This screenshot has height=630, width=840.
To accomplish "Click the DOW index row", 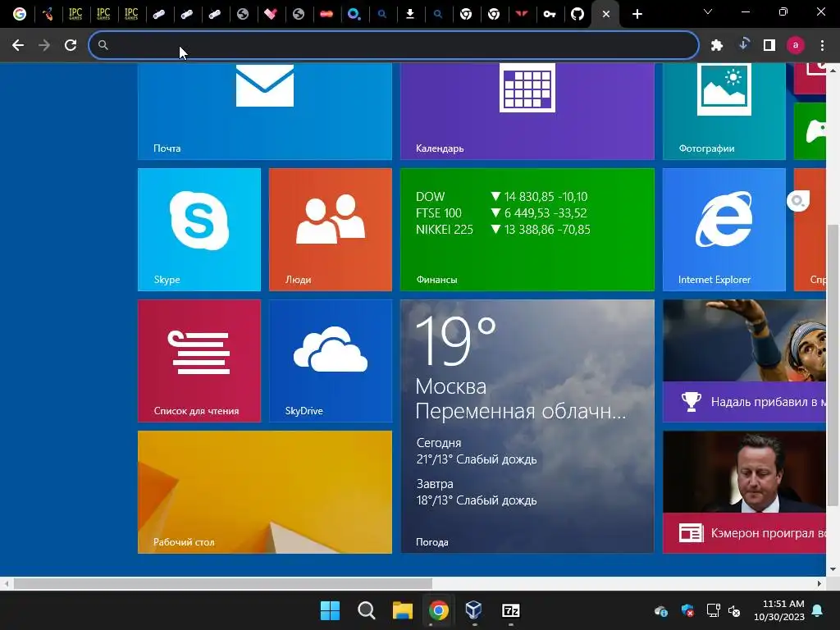I will click(x=502, y=197).
